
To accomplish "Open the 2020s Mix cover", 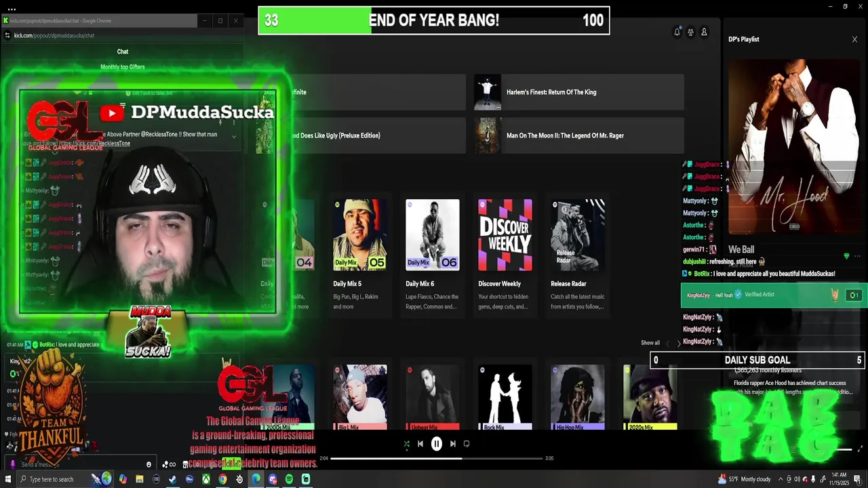I will [x=650, y=398].
